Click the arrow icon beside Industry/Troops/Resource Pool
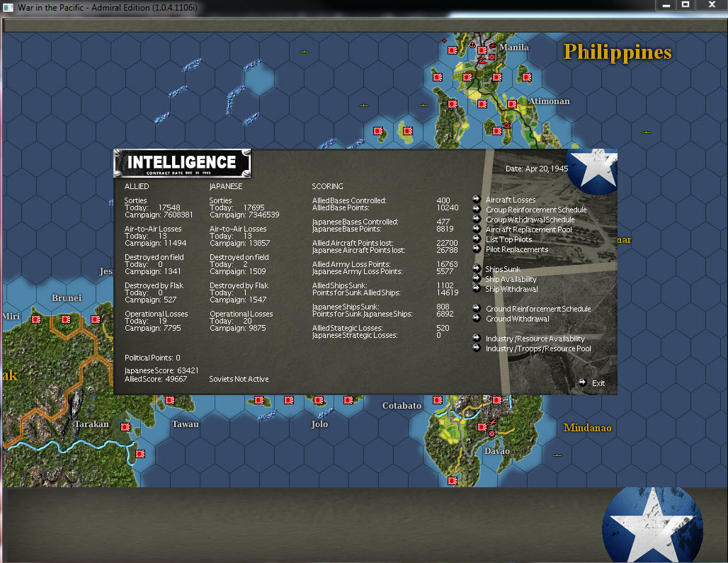 pyautogui.click(x=477, y=348)
